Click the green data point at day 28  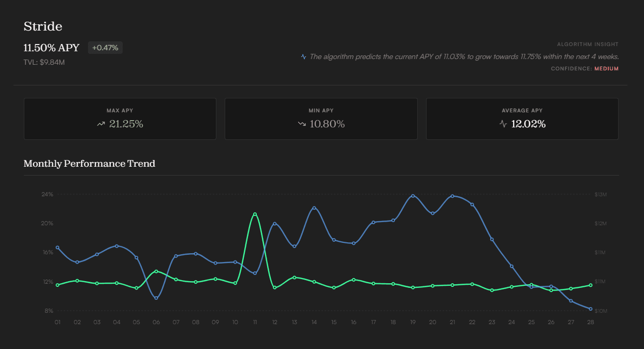point(590,285)
